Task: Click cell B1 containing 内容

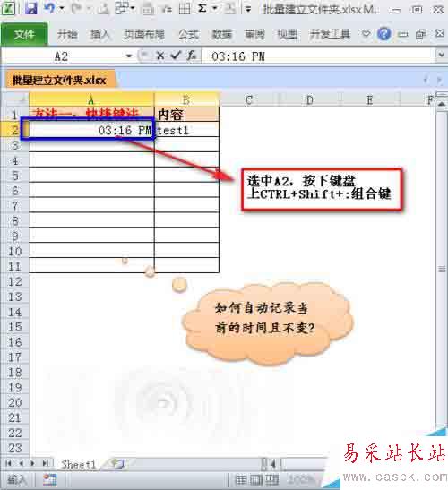Action: point(186,115)
